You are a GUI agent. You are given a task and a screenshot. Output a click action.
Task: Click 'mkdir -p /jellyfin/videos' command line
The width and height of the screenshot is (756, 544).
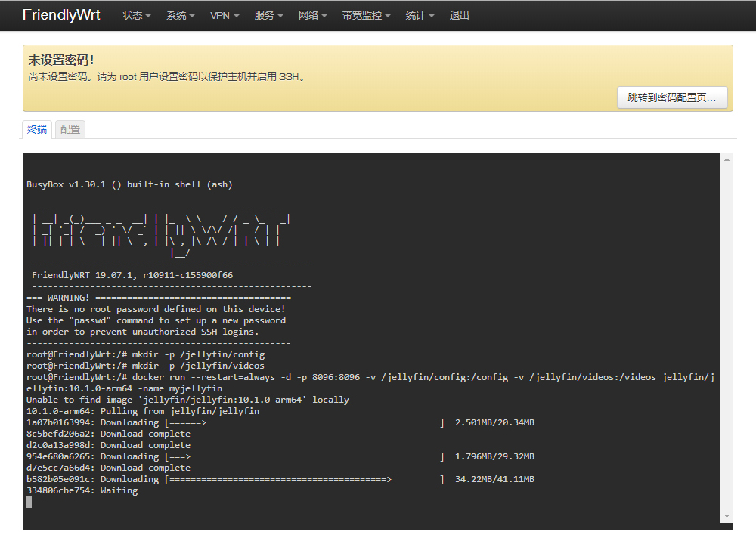146,366
